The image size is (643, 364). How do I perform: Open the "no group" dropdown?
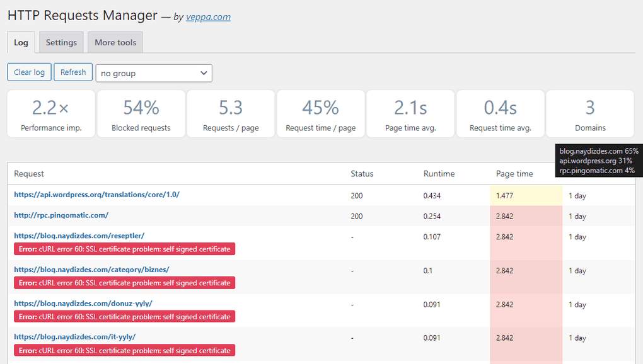[153, 73]
